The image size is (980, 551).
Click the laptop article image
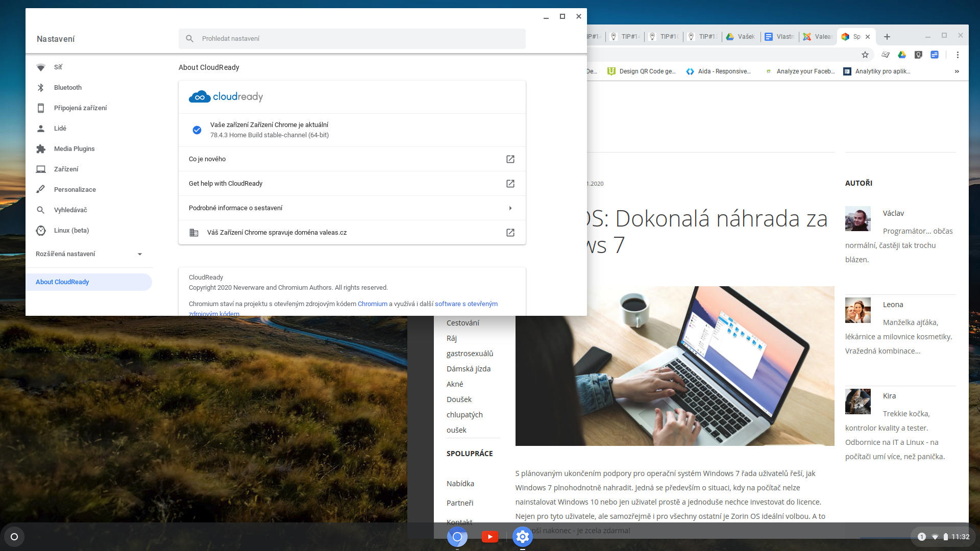(x=675, y=366)
